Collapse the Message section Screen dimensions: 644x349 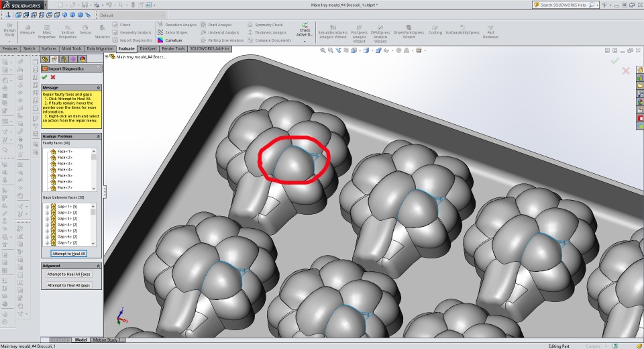tap(99, 87)
